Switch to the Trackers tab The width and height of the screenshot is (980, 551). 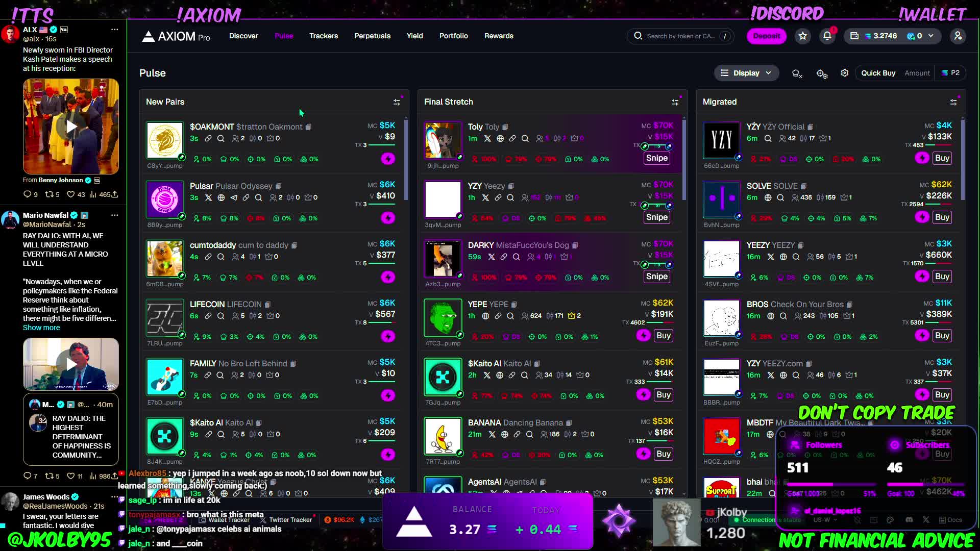[x=324, y=36]
